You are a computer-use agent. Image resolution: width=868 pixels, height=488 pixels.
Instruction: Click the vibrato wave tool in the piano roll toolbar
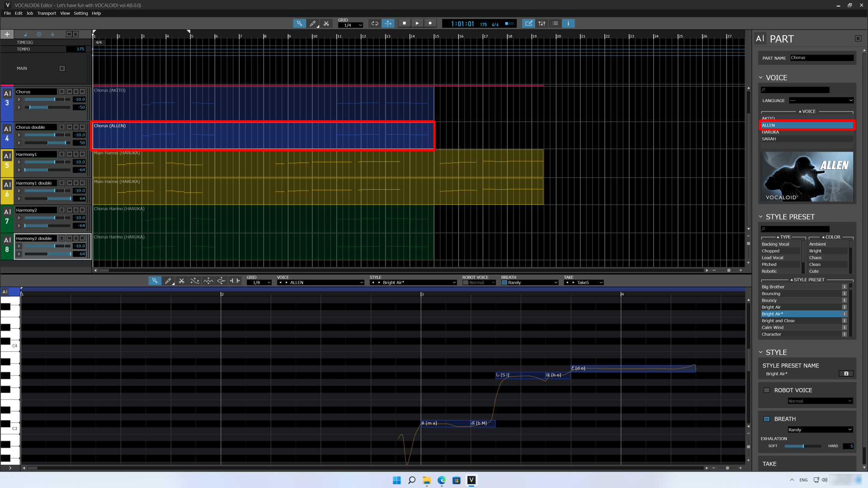(x=208, y=280)
